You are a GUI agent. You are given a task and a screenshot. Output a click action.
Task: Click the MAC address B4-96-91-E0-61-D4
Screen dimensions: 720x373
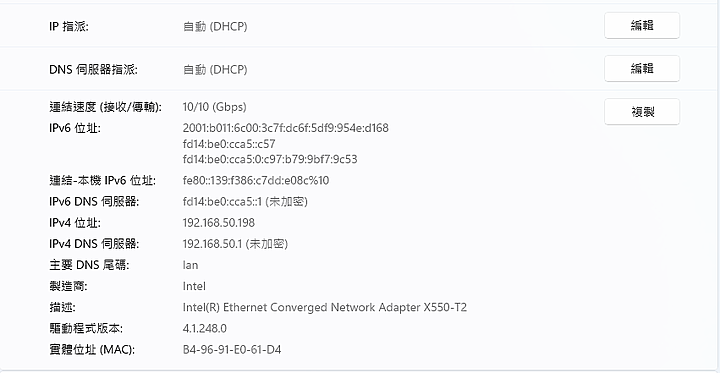tap(232, 350)
